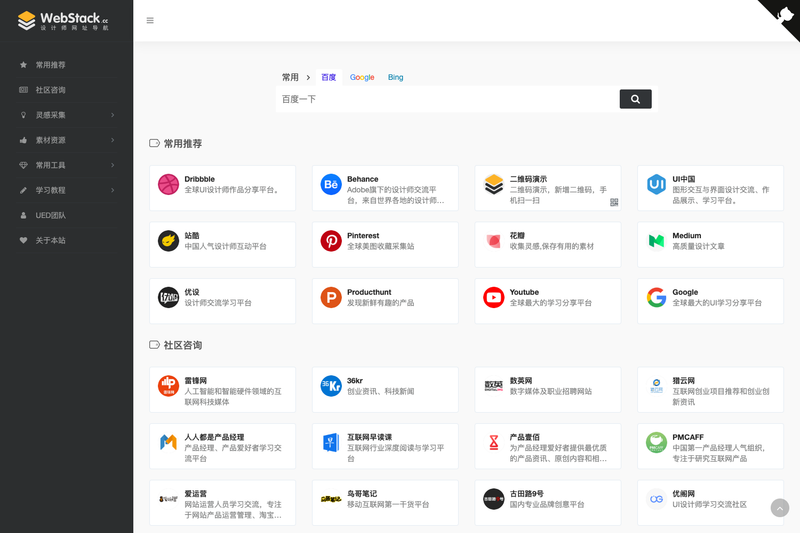Click the pencil icon beside 学习教程

(x=23, y=190)
